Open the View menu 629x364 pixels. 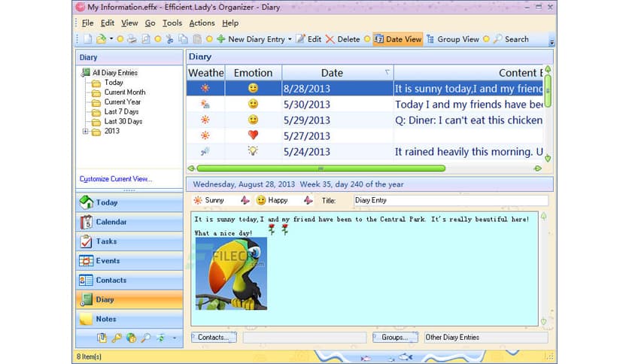(129, 23)
